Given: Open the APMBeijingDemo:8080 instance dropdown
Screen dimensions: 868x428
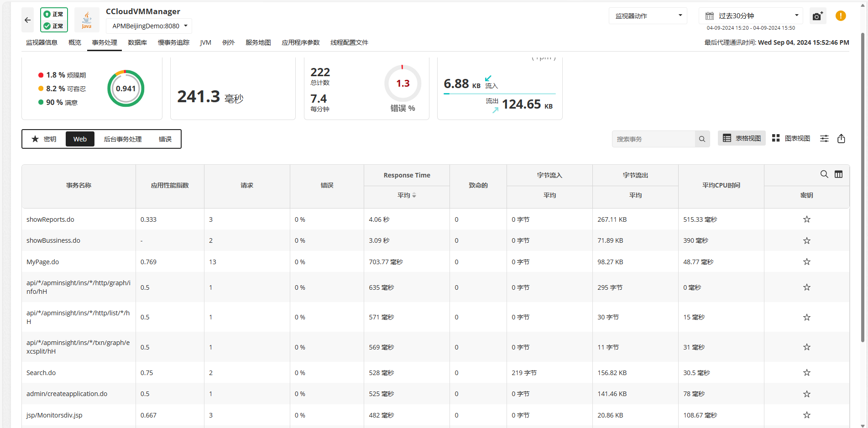Looking at the screenshot, I should [149, 26].
